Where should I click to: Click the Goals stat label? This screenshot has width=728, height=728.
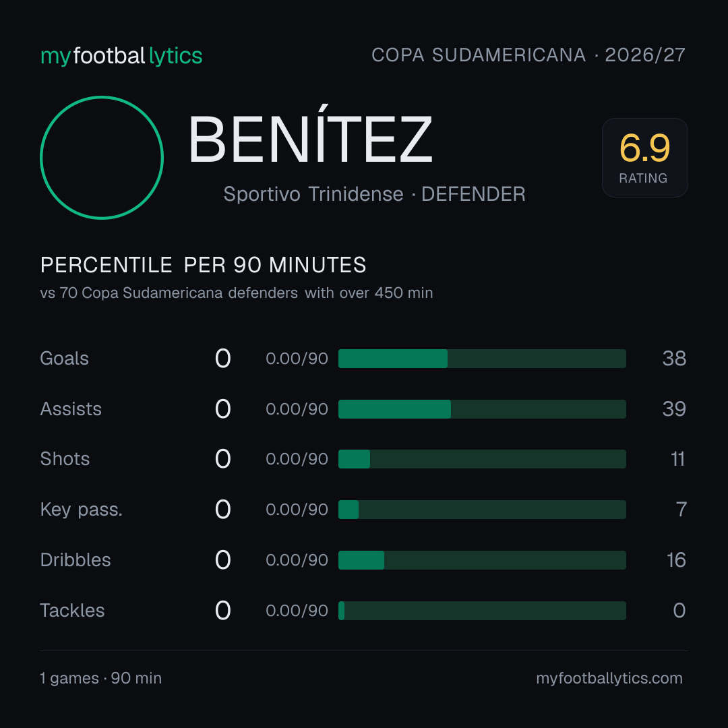coord(64,359)
